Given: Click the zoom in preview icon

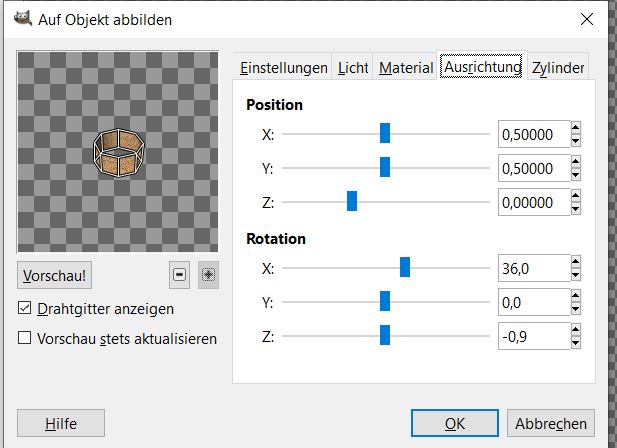Looking at the screenshot, I should (208, 275).
